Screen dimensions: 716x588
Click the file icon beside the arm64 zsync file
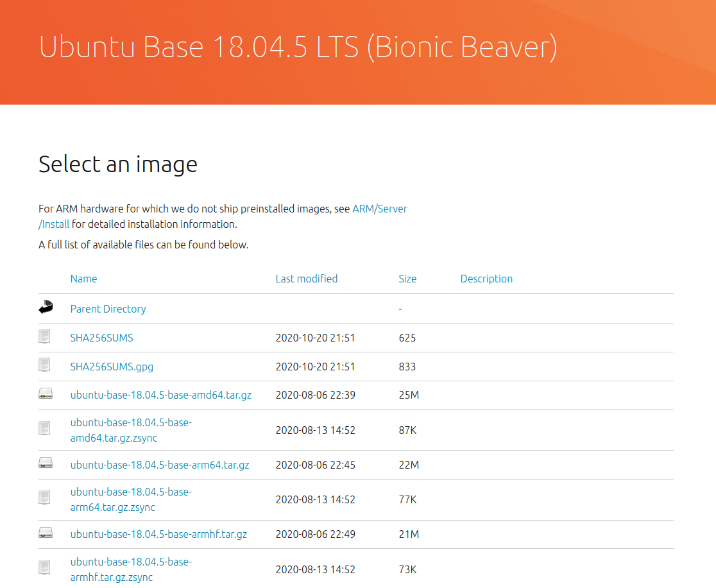point(44,499)
